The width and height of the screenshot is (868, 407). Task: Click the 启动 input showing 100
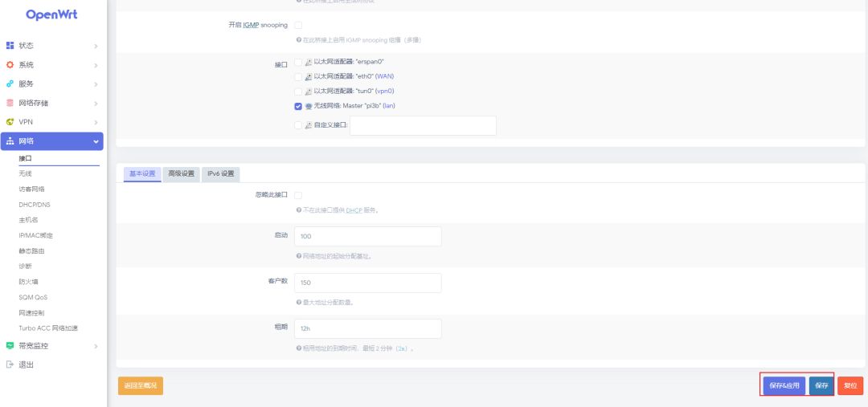(x=368, y=236)
